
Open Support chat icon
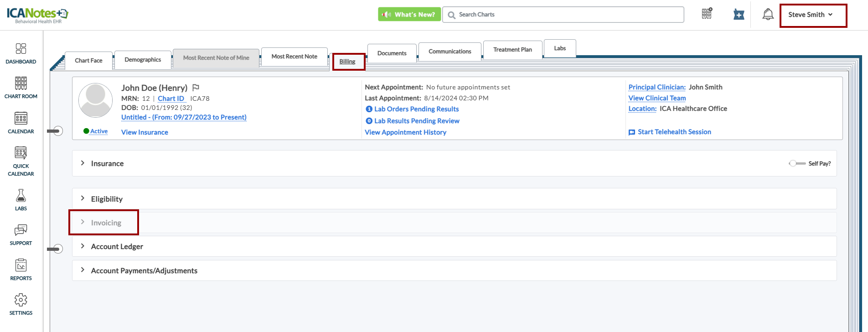point(21,234)
